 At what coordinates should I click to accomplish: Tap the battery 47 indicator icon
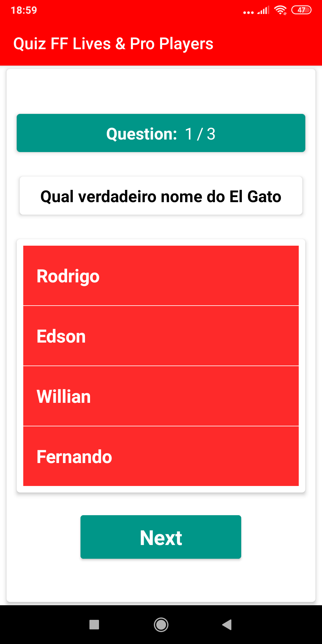click(301, 10)
